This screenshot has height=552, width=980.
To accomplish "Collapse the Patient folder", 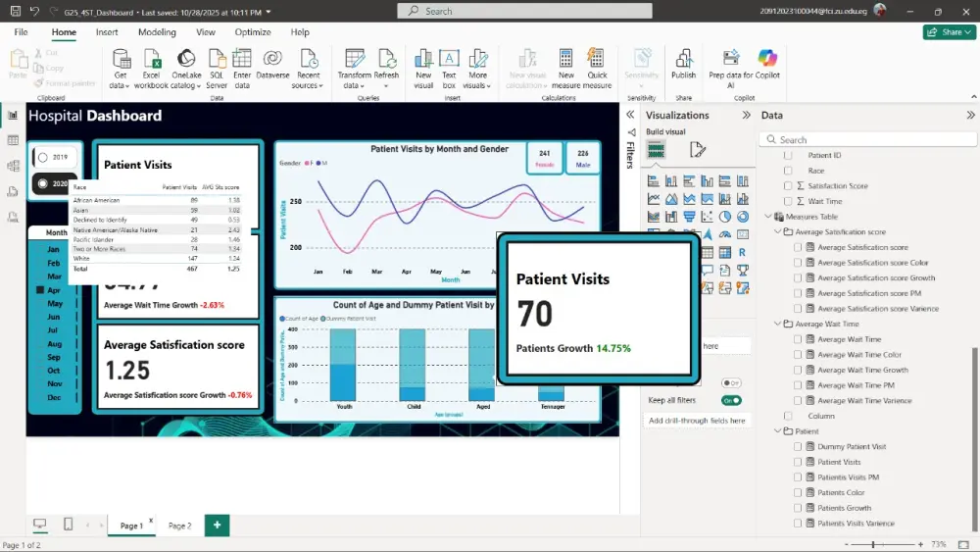I will tap(777, 431).
